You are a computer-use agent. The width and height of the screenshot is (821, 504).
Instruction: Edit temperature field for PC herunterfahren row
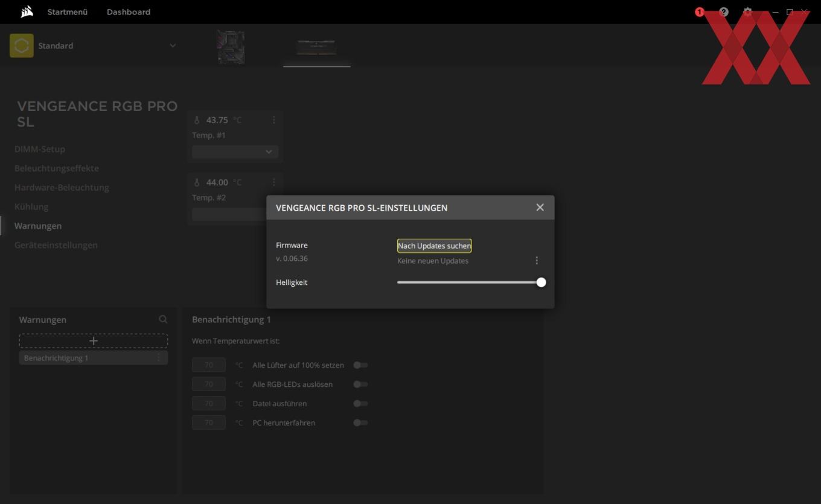pos(209,423)
